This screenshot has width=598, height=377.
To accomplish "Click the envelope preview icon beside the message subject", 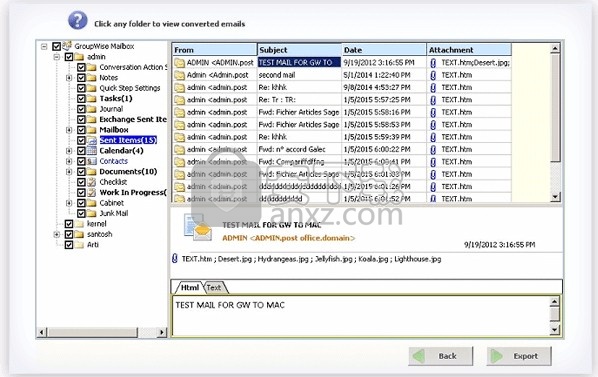I will (198, 228).
